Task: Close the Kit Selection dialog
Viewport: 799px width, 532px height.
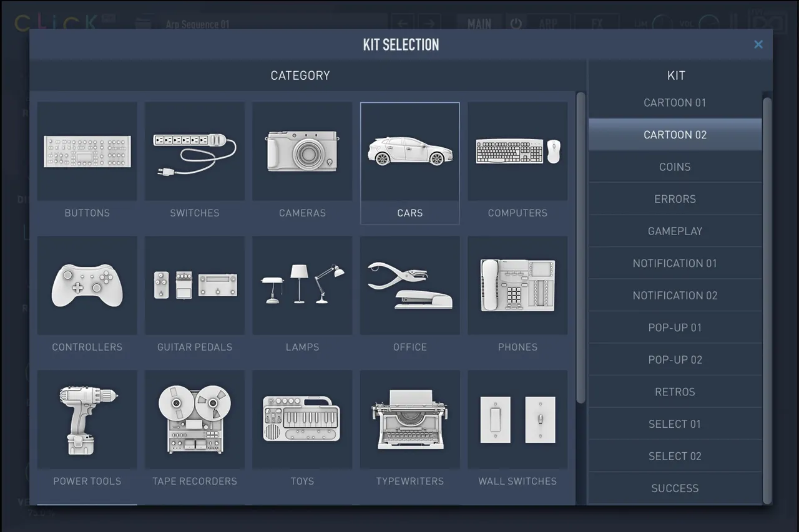Action: click(x=758, y=44)
